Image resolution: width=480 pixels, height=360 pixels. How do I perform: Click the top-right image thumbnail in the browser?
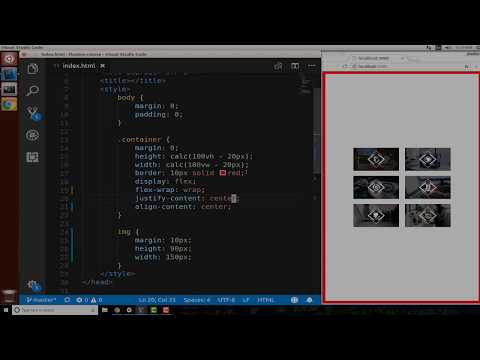(x=428, y=159)
